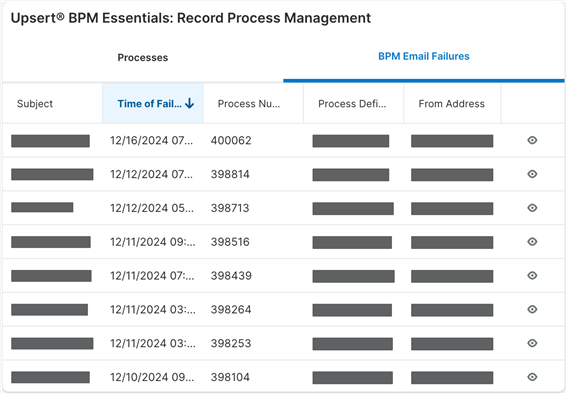Viewport: 567px width, 394px height.
Task: Open preview eye icon for process 400062
Action: pyautogui.click(x=532, y=140)
